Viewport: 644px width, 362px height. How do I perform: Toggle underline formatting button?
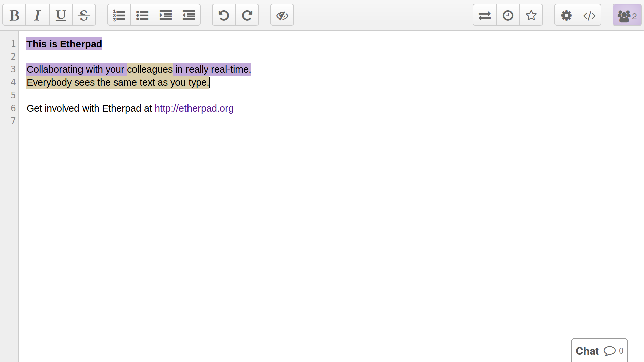point(61,15)
